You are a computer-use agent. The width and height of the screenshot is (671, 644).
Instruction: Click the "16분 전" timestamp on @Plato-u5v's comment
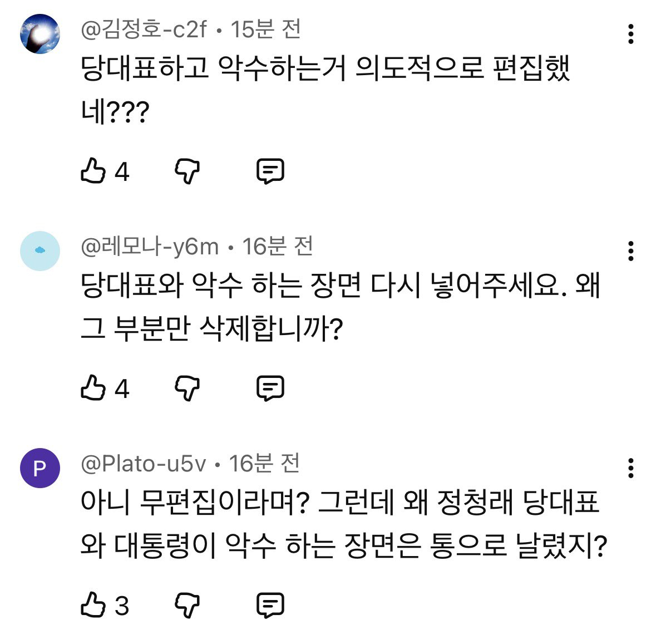click(x=265, y=464)
